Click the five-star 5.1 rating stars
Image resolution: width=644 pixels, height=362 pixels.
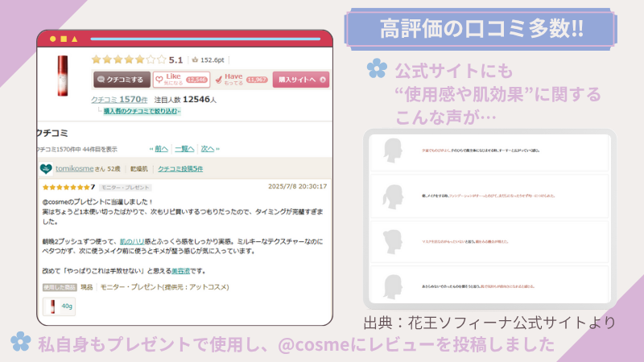[x=129, y=60]
